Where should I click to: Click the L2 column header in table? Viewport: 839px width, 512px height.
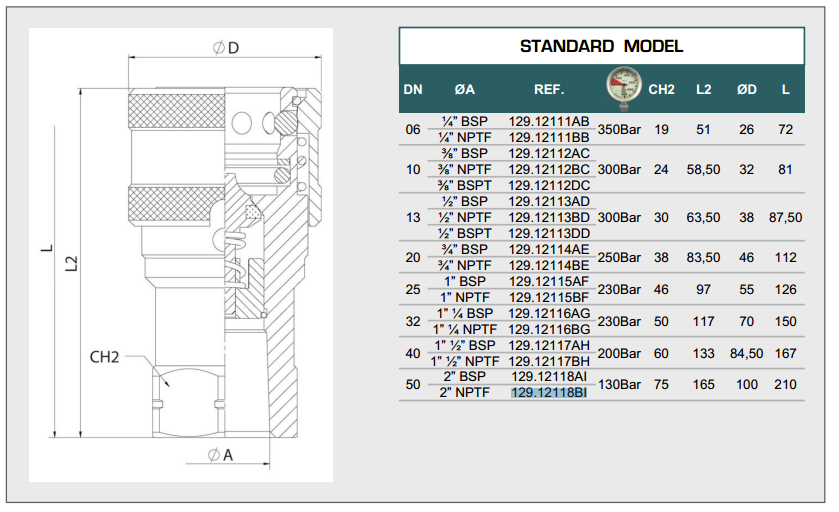[704, 89]
